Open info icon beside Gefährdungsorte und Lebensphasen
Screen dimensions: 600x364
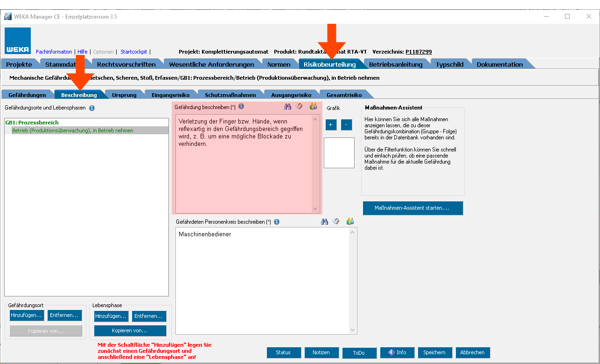pyautogui.click(x=92, y=108)
